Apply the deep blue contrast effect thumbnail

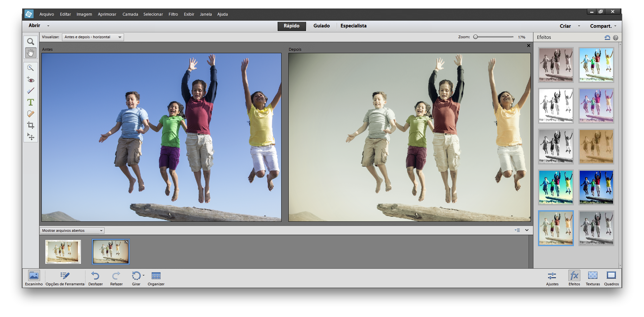pos(596,187)
